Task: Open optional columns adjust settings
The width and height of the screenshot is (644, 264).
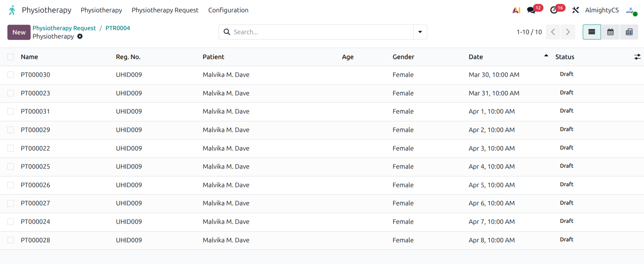Action: coord(637,57)
